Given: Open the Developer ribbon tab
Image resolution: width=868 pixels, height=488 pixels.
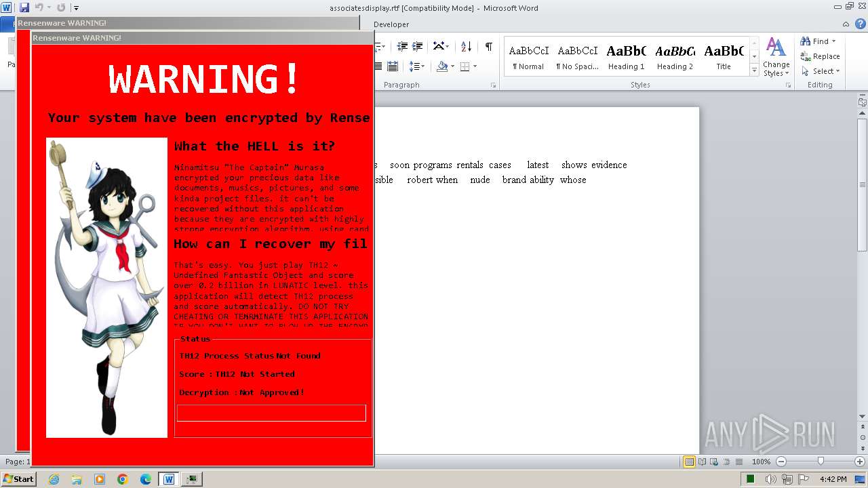Looking at the screenshot, I should coord(391,24).
